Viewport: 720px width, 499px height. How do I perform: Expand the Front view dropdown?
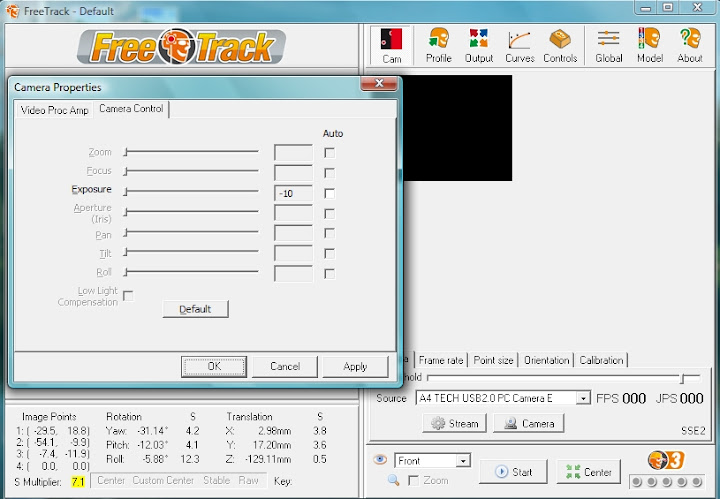(463, 460)
